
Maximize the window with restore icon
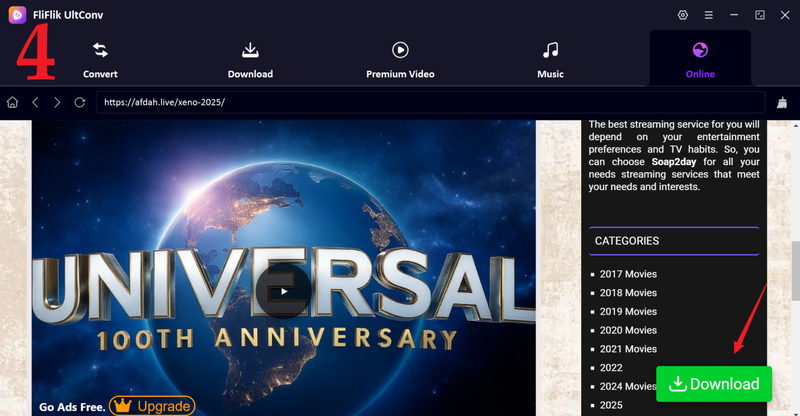(760, 15)
